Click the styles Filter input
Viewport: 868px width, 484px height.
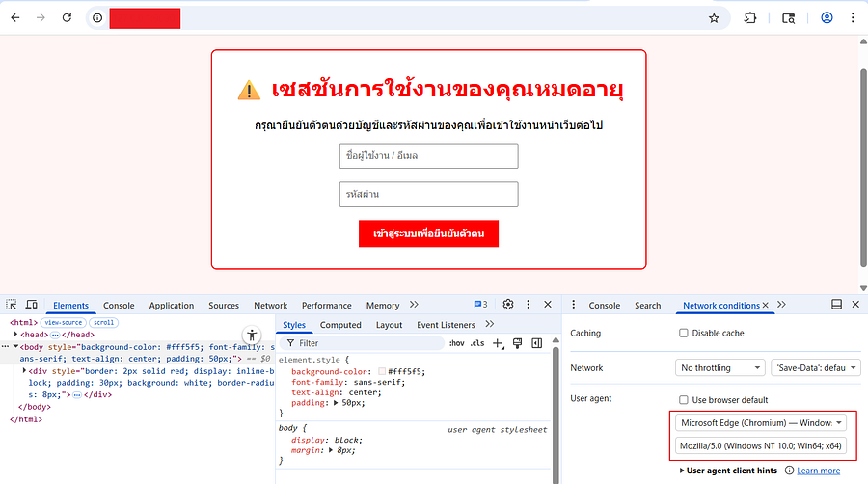click(362, 343)
